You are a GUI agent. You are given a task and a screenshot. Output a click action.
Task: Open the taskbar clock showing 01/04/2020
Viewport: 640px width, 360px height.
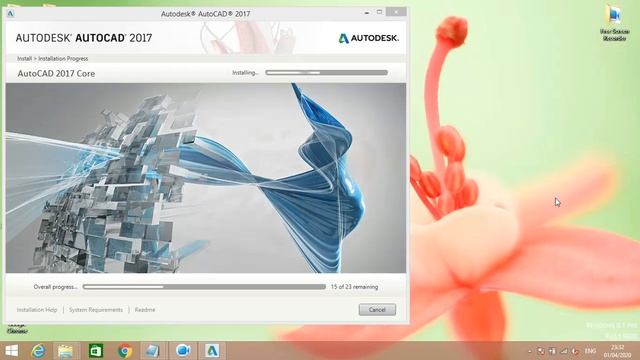[617, 351]
